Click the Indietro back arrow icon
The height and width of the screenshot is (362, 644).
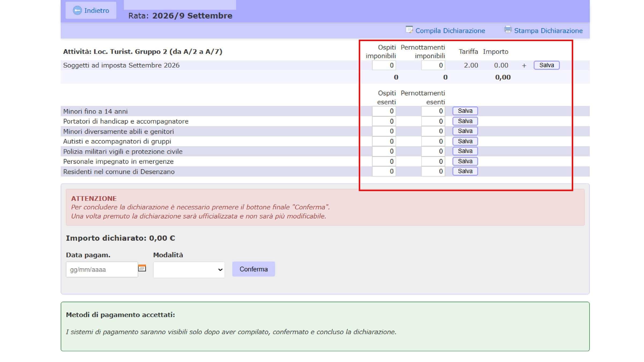pyautogui.click(x=77, y=10)
